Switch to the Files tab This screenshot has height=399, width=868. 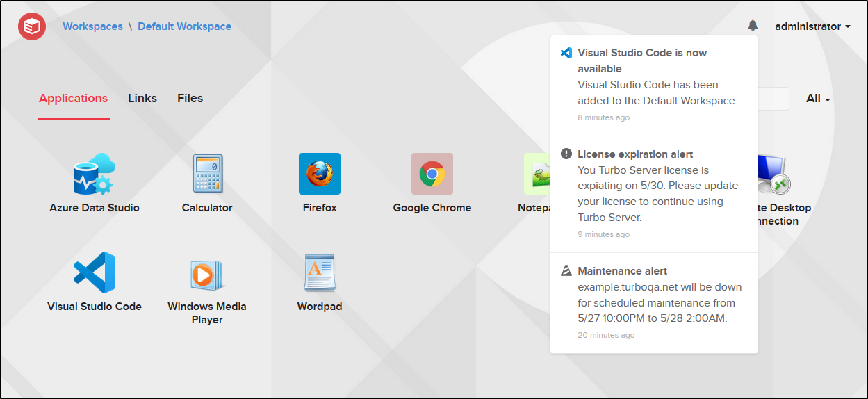(190, 99)
